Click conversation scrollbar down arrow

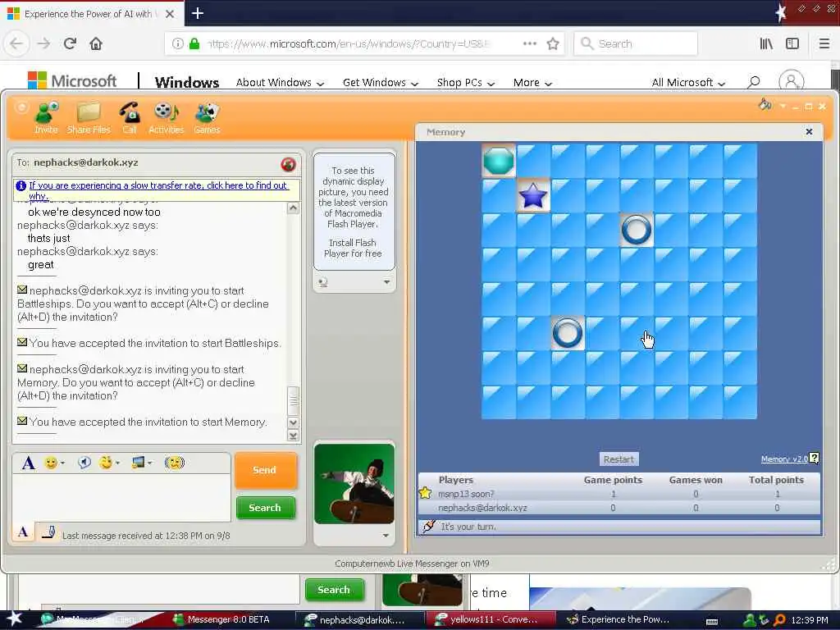[x=293, y=422]
